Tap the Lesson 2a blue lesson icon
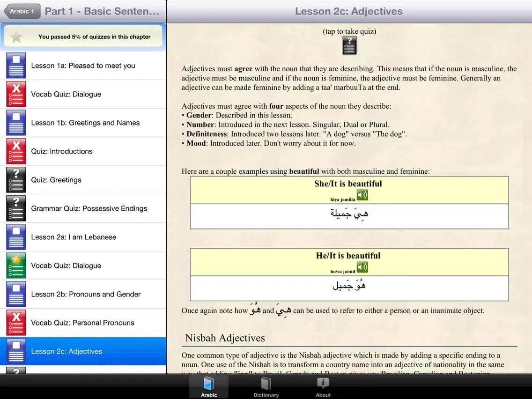 16,237
